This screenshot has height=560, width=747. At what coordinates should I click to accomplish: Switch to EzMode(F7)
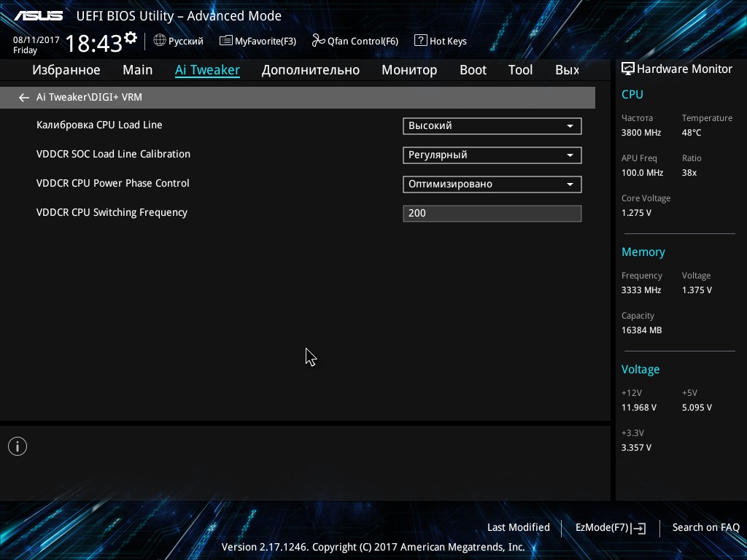tap(602, 527)
